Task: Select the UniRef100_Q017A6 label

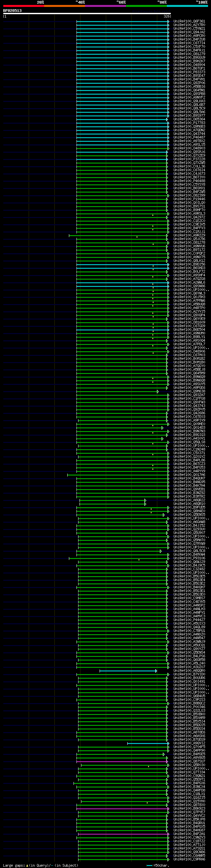Action: [x=189, y=475]
